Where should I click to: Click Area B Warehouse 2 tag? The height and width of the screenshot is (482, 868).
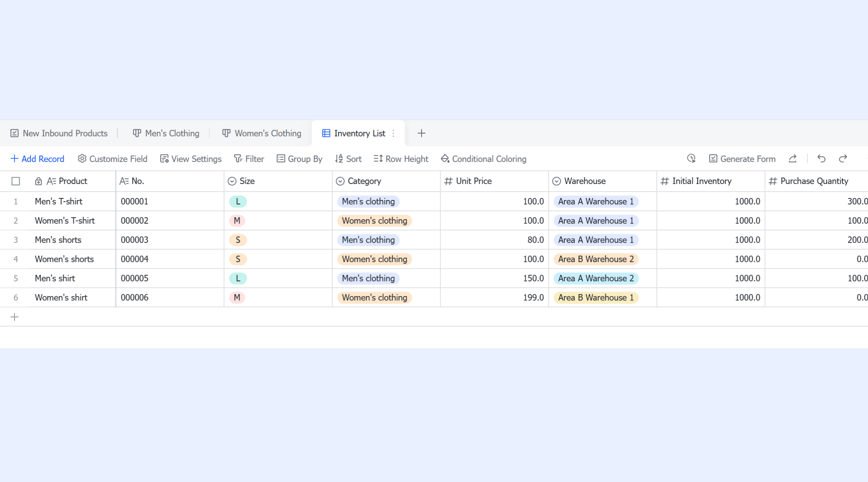[x=596, y=259]
